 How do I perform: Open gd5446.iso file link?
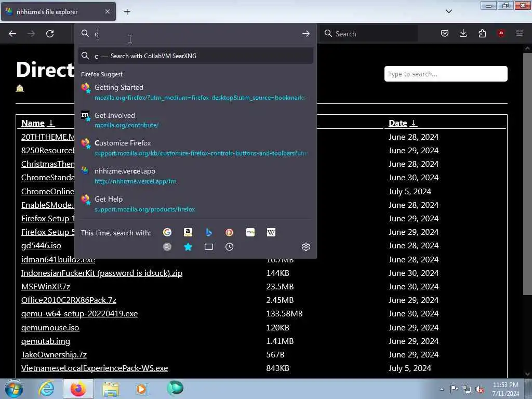[41, 245]
